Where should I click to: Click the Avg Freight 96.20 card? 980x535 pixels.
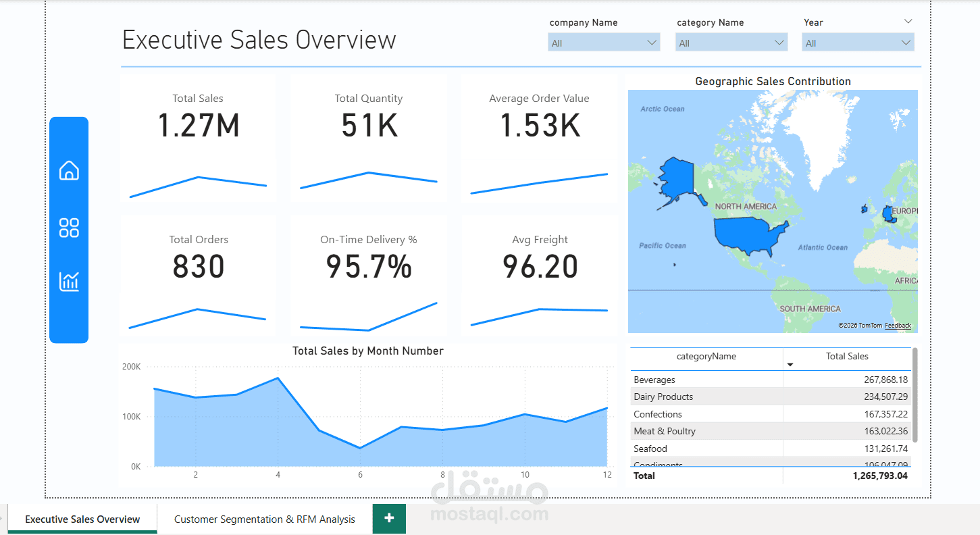(539, 276)
